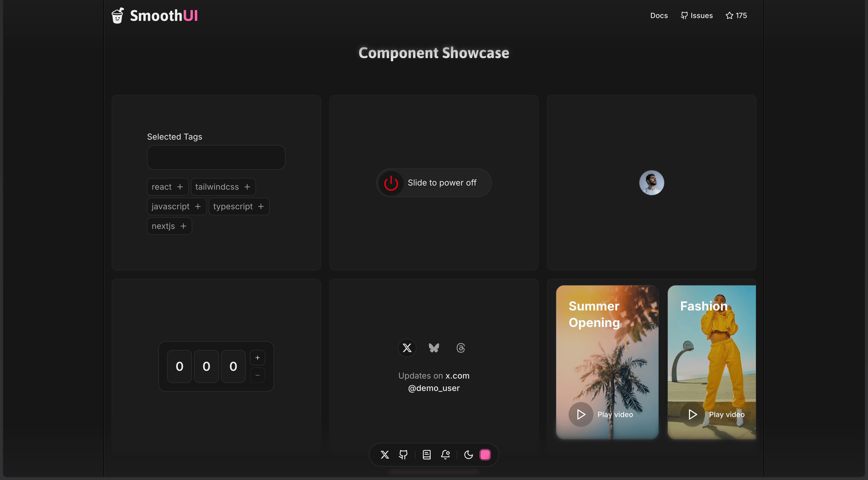Pick the pink accent color swatch
868x480 pixels.
coord(485,455)
